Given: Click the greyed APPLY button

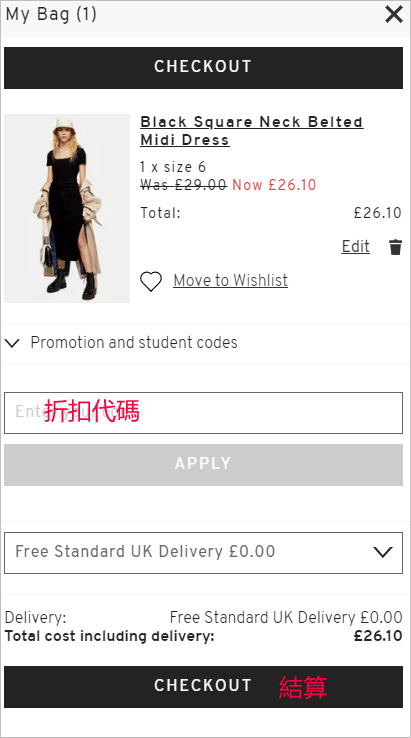Looking at the screenshot, I should (x=203, y=465).
